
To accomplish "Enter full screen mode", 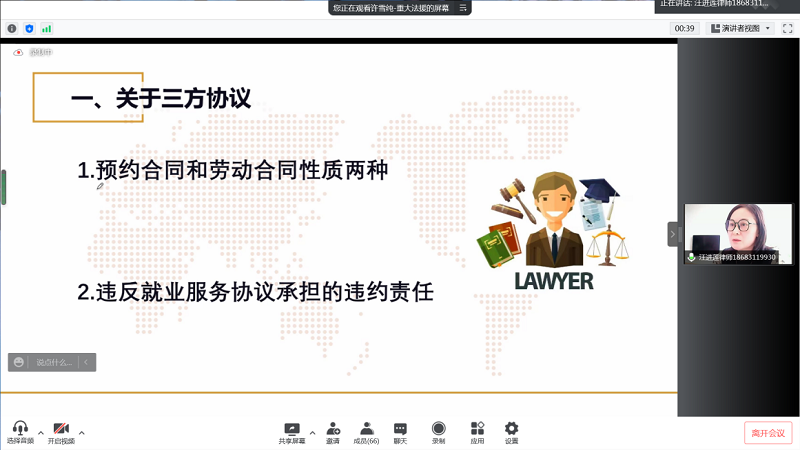I will (787, 29).
